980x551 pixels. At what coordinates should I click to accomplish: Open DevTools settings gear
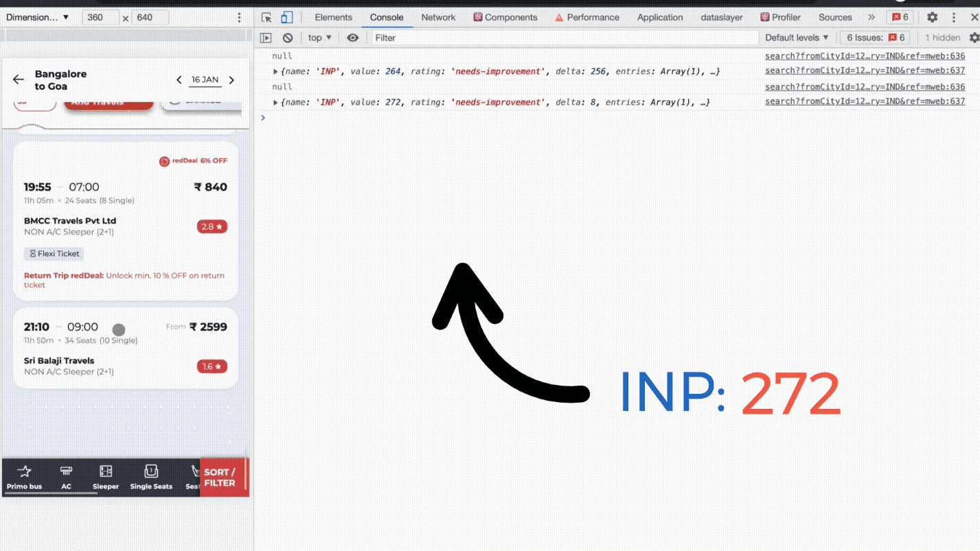pyautogui.click(x=932, y=17)
